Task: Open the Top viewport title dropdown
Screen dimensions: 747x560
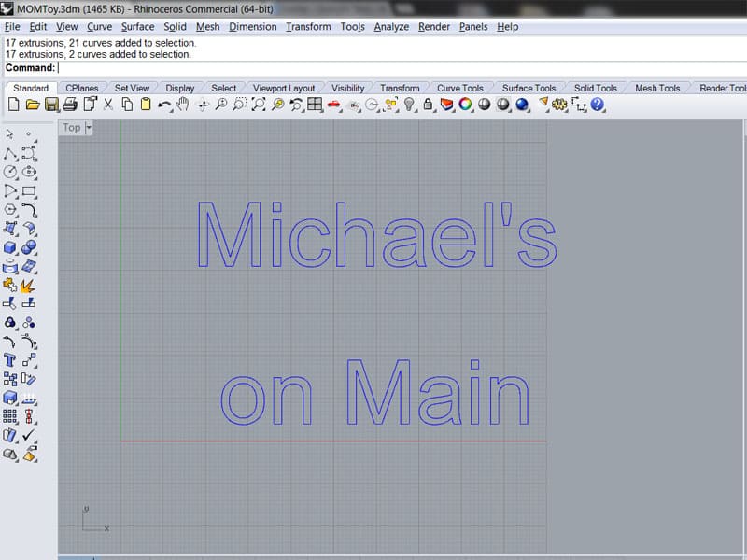Action: [85, 128]
